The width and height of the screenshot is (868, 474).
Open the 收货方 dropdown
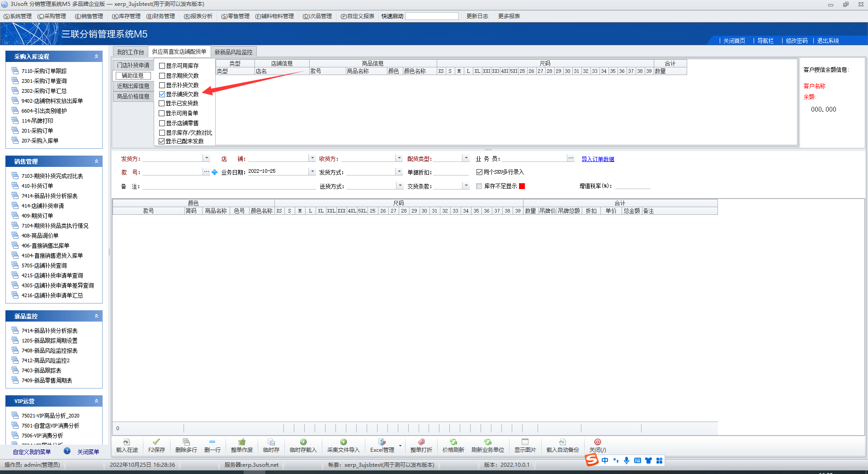coord(399,158)
